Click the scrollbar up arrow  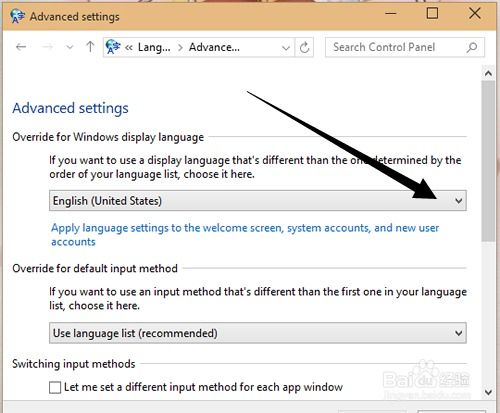tap(488, 73)
